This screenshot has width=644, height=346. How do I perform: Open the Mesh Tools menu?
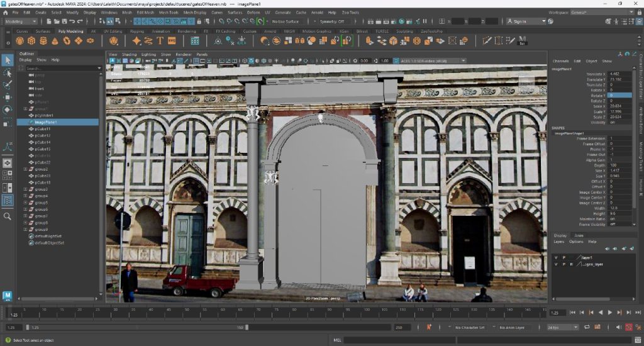click(x=169, y=13)
